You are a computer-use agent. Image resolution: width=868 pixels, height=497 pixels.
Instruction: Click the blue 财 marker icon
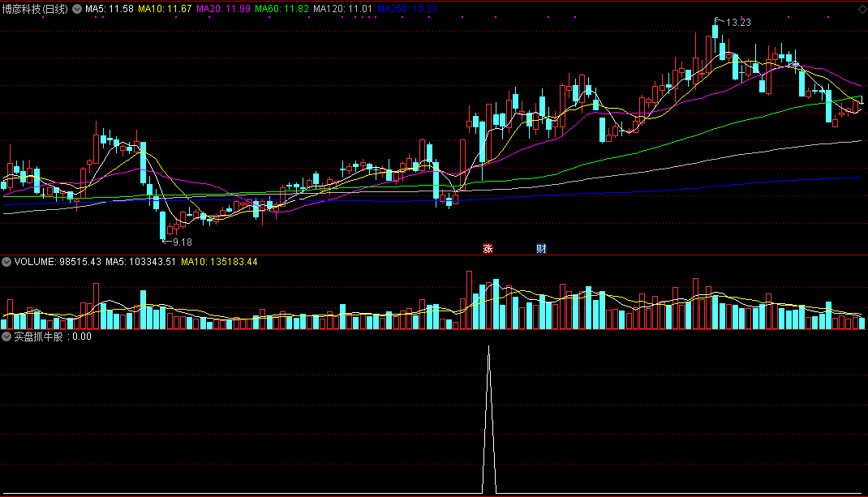click(x=541, y=248)
